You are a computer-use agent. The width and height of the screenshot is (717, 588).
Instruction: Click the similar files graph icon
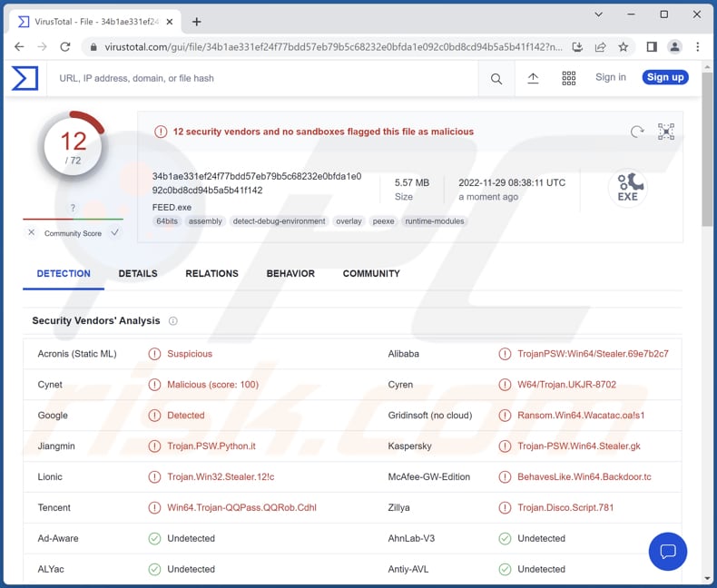pyautogui.click(x=666, y=132)
